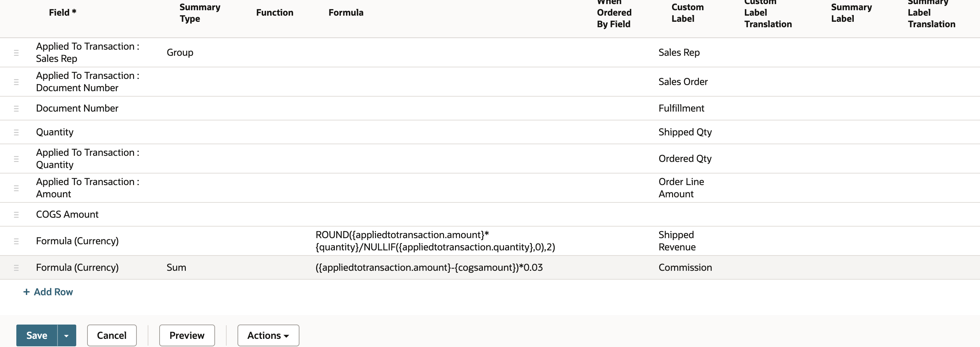Click the Group summary type cell
This screenshot has height=347, width=980.
180,52
